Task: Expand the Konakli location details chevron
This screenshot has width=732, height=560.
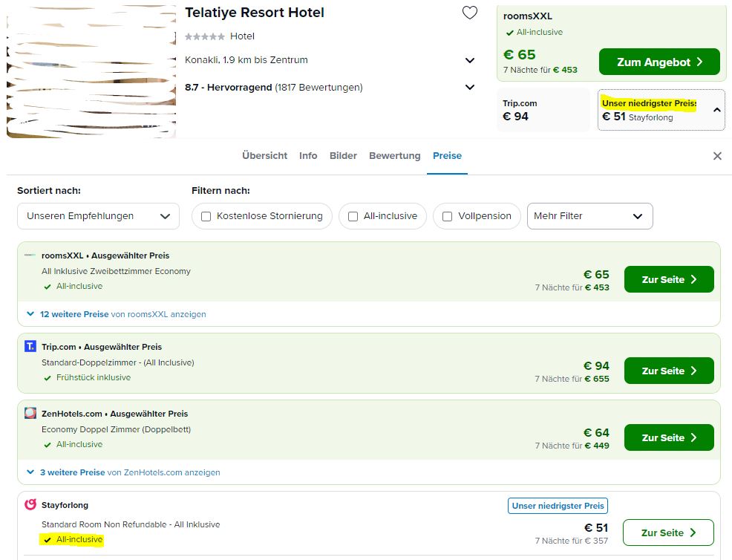Action: tap(470, 60)
